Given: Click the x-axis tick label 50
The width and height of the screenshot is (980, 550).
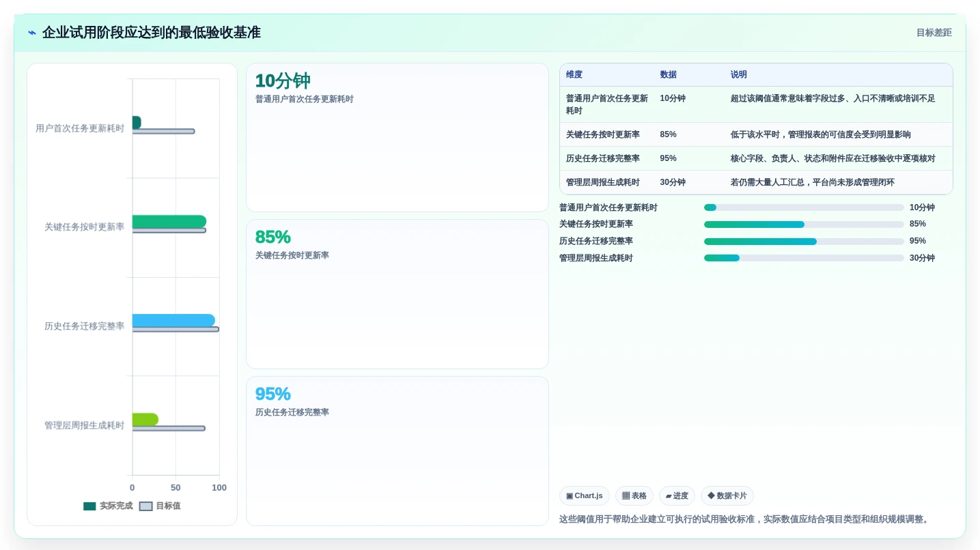Looking at the screenshot, I should [176, 487].
